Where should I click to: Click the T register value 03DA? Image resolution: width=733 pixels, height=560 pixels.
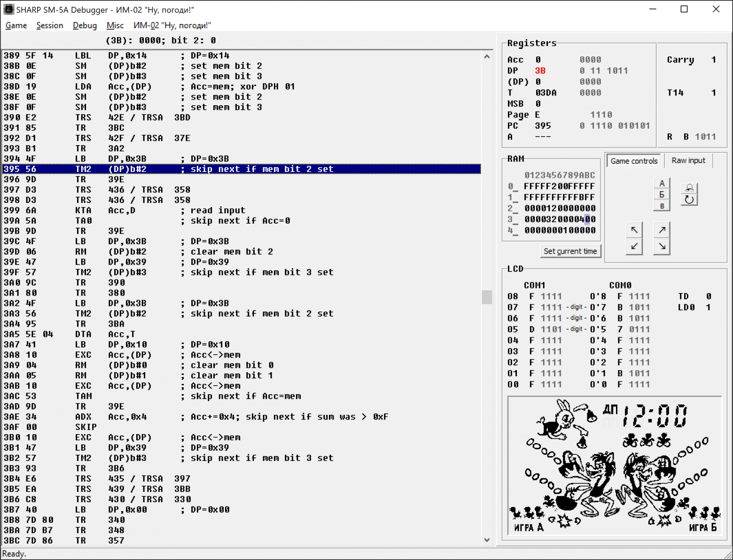point(546,93)
